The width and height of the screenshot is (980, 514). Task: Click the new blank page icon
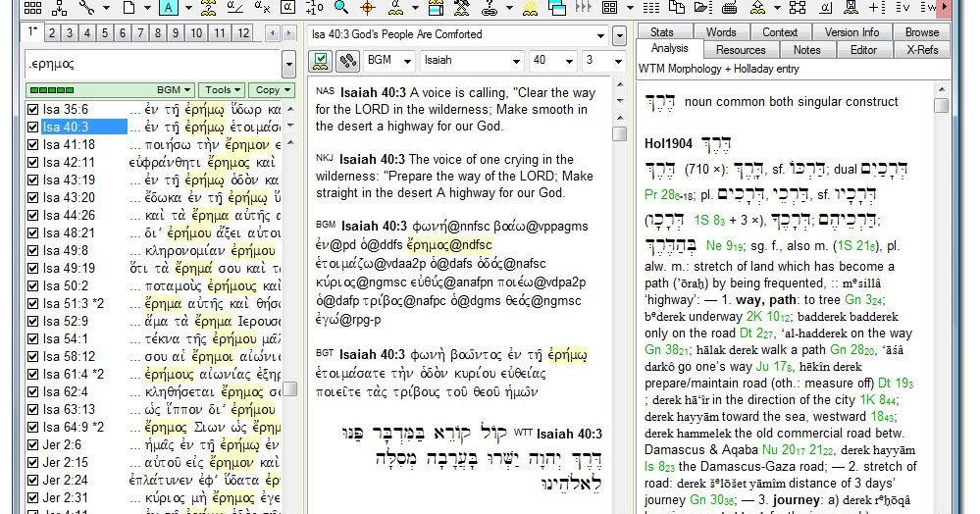point(129,8)
